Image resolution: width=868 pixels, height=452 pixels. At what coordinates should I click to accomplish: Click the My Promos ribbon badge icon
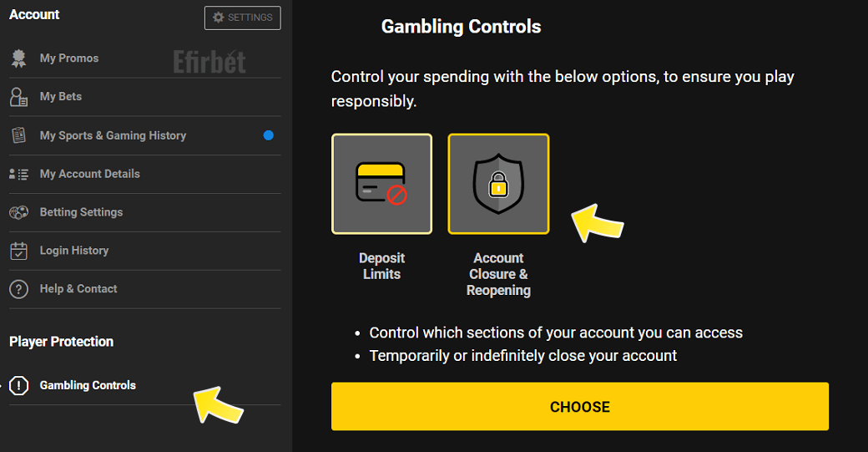click(19, 58)
